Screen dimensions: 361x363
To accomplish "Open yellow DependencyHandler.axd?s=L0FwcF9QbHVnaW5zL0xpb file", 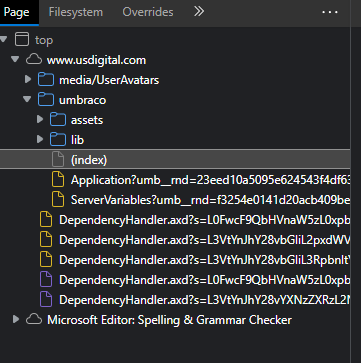I will tap(204, 220).
